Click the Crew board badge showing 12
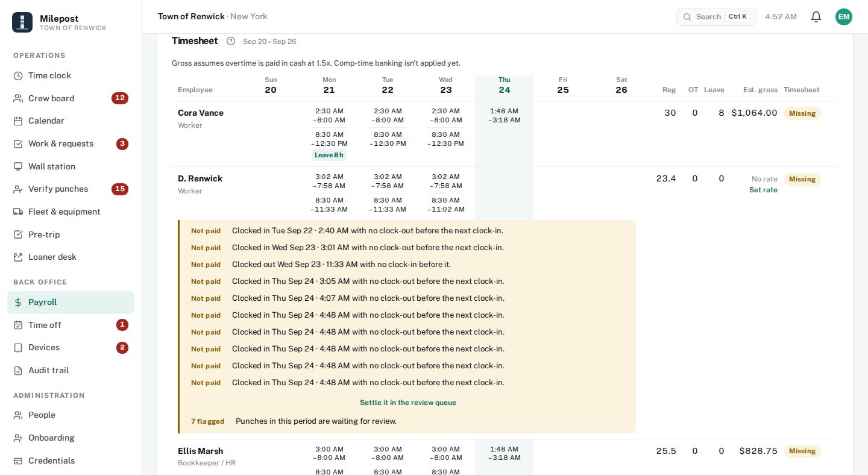The image size is (868, 475). 119,98
